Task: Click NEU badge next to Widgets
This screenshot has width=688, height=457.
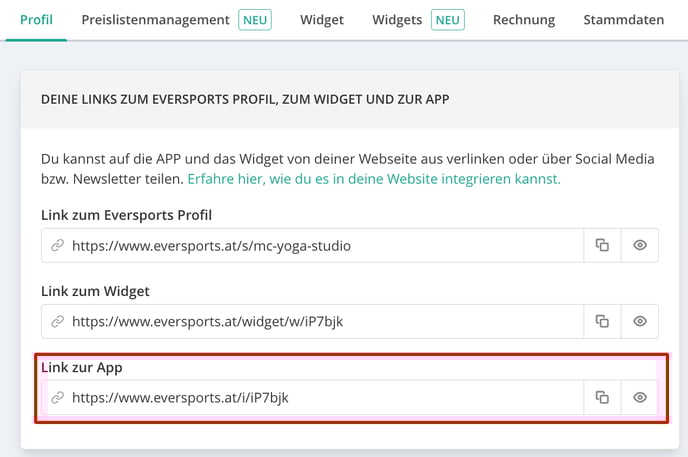Action: [x=448, y=20]
